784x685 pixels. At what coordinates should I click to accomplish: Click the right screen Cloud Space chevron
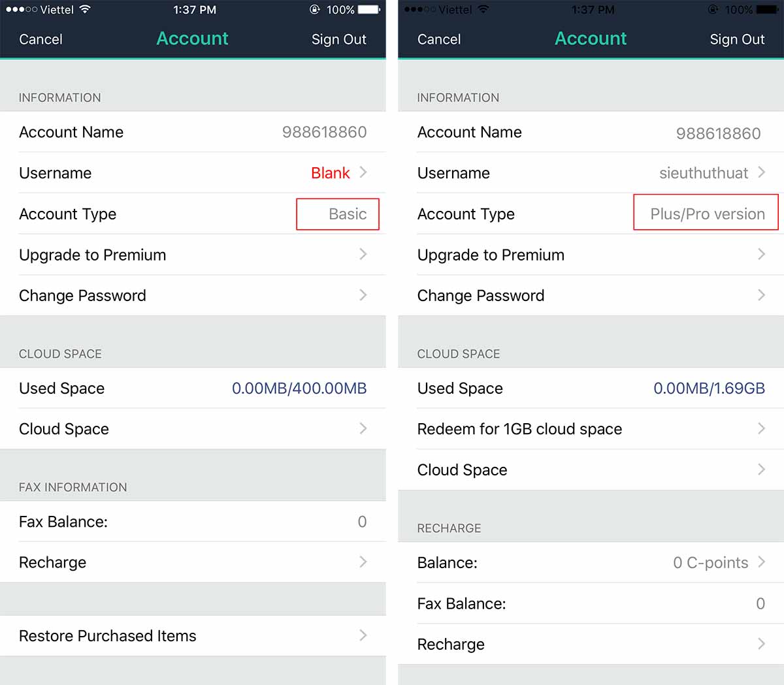click(x=761, y=470)
